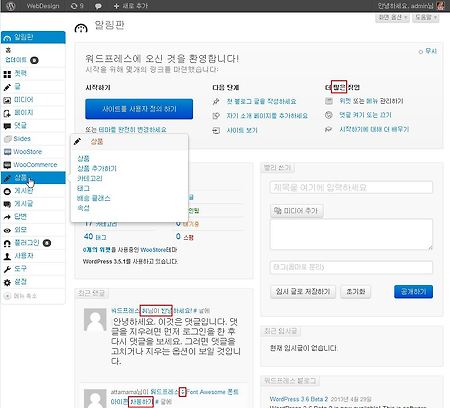Open the 사이트 보기 link

click(242, 130)
